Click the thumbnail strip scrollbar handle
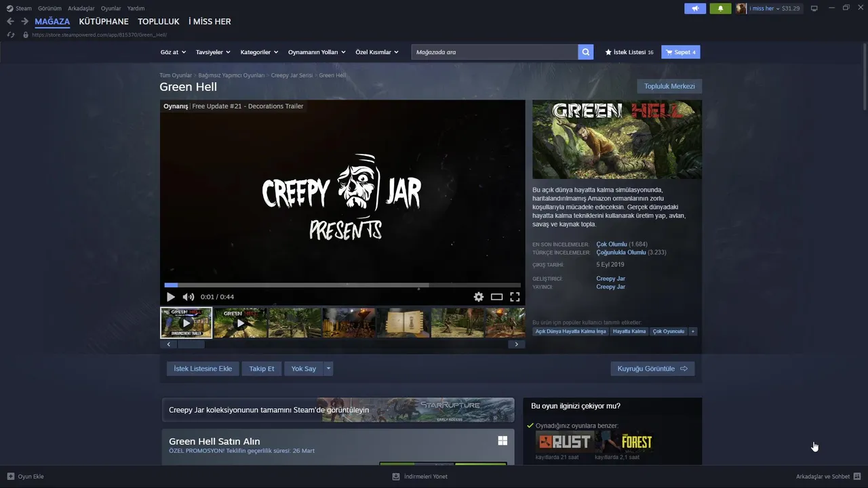Viewport: 868px width, 488px height. [191, 344]
